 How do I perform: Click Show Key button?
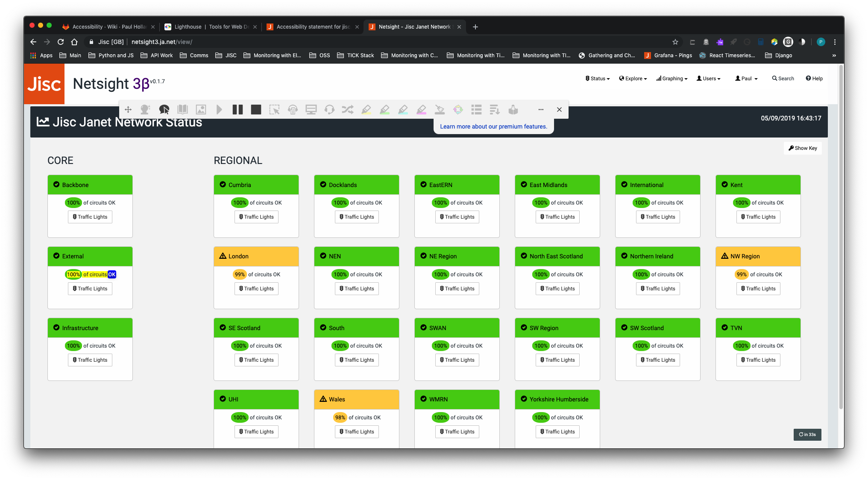(803, 148)
